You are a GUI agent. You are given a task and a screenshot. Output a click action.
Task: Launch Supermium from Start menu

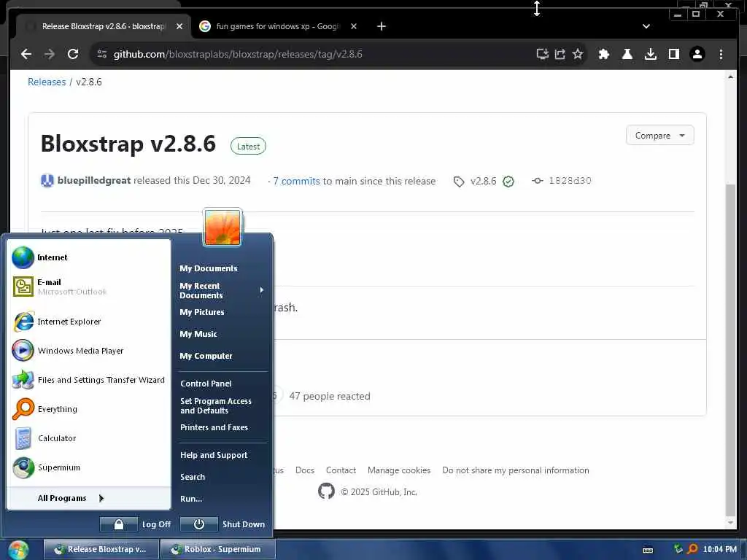(88, 467)
